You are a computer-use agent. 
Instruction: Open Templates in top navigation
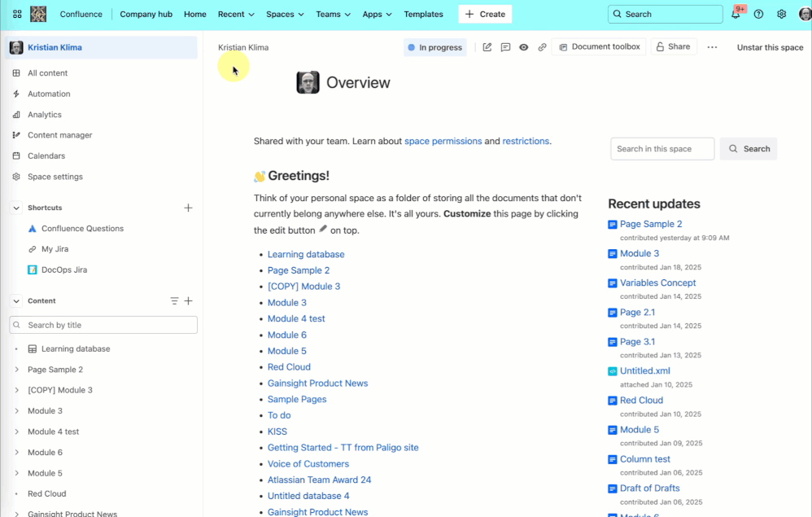coord(423,14)
